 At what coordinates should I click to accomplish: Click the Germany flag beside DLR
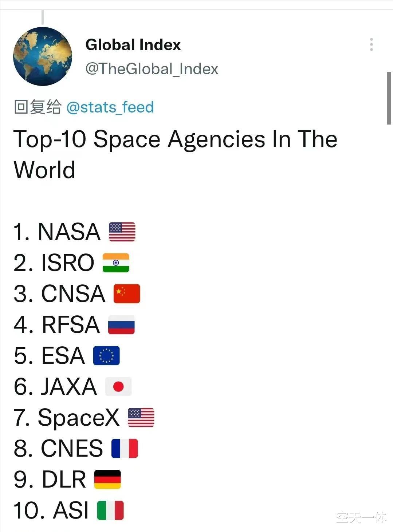107,479
